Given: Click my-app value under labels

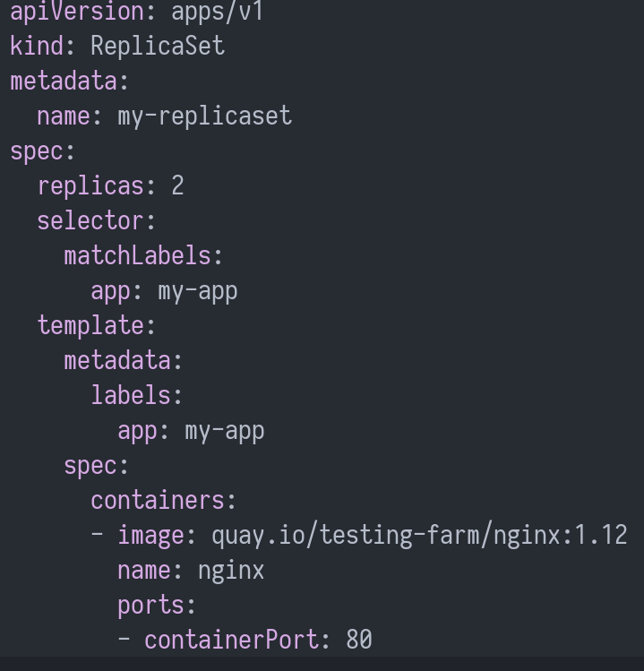Looking at the screenshot, I should tap(225, 432).
